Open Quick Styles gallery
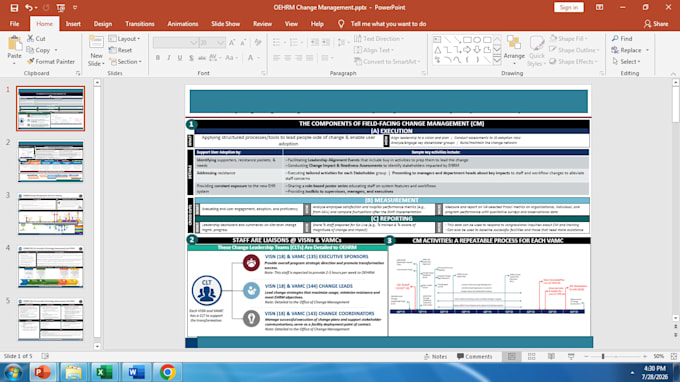The image size is (680, 382). tap(536, 51)
